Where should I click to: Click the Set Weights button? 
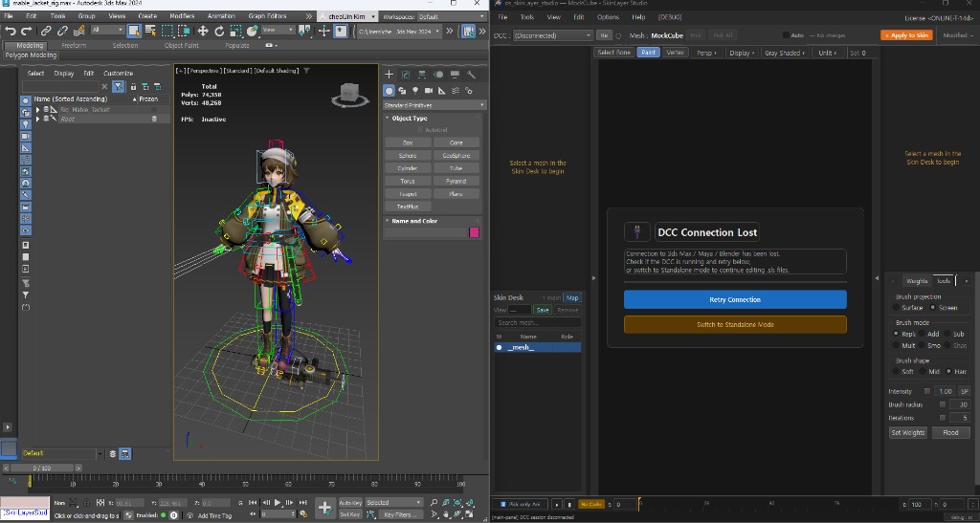(x=907, y=432)
